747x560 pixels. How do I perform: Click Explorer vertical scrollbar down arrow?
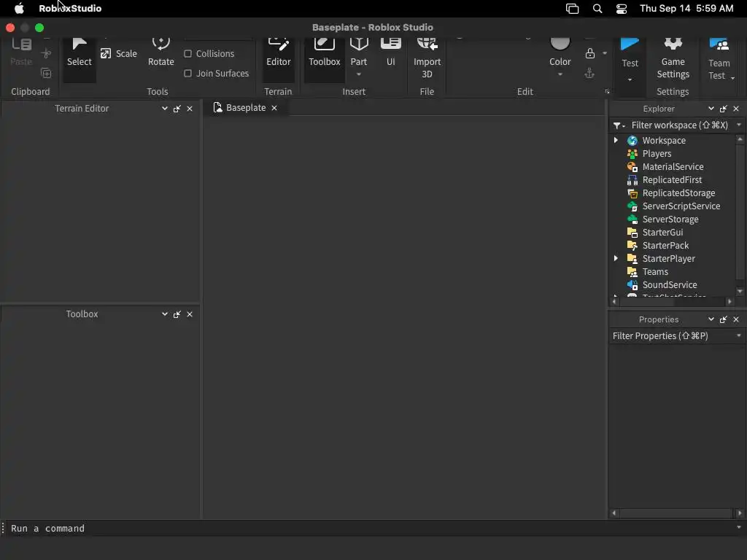point(740,291)
